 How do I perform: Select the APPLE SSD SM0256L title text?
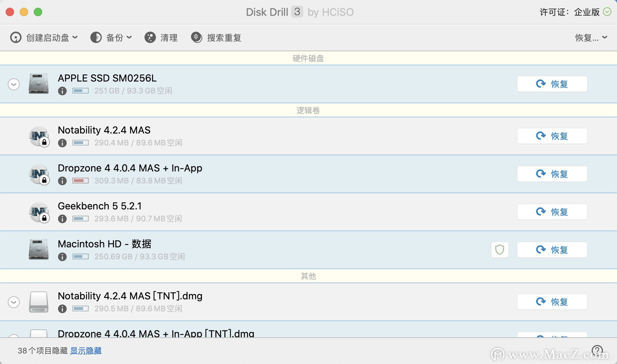(x=107, y=78)
